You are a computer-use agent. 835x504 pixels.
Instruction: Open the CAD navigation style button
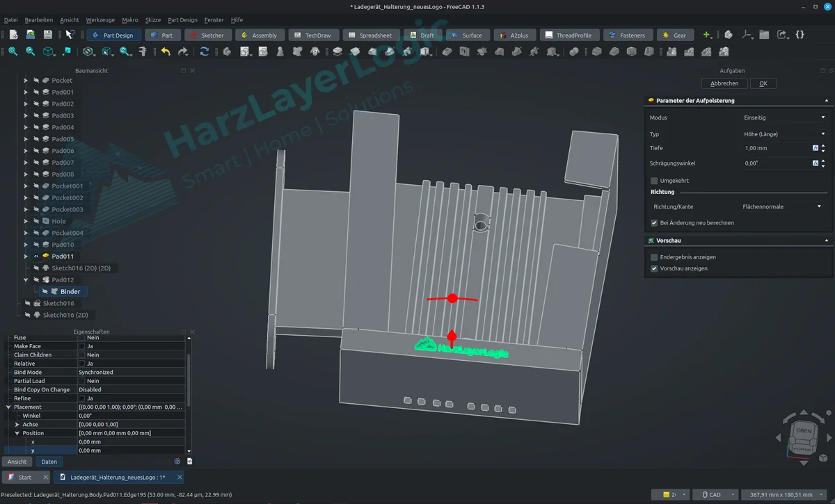(x=715, y=495)
